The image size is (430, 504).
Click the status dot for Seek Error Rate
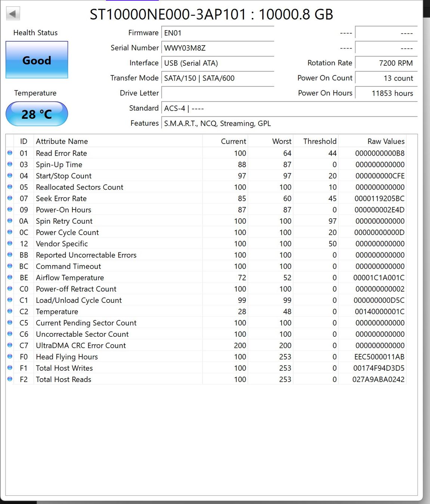[x=10, y=198]
